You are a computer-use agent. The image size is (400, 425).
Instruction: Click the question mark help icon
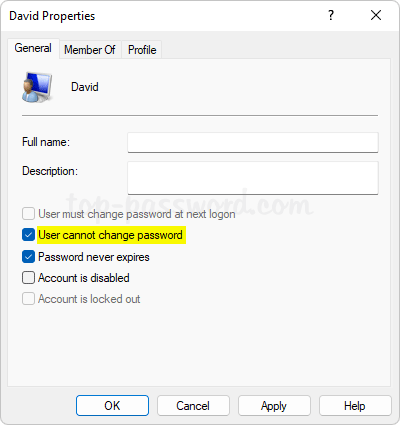coord(331,15)
